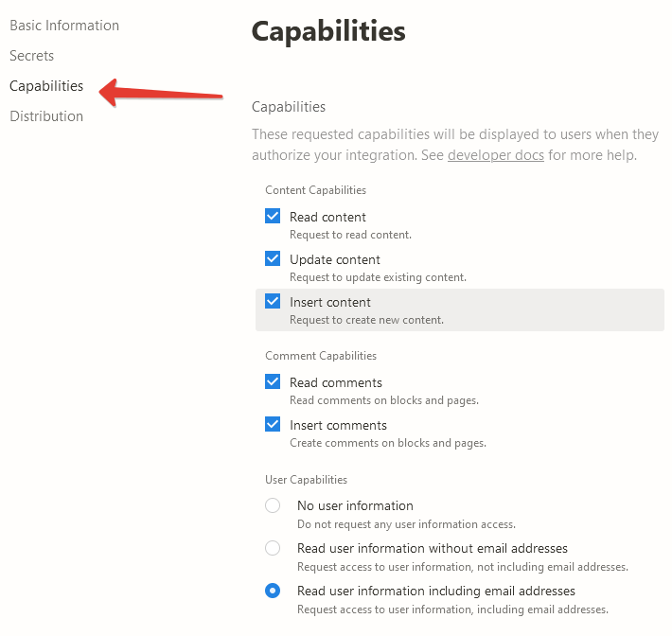Viewport: 672px width, 636px height.
Task: Click the large Capabilities page title
Action: (328, 31)
